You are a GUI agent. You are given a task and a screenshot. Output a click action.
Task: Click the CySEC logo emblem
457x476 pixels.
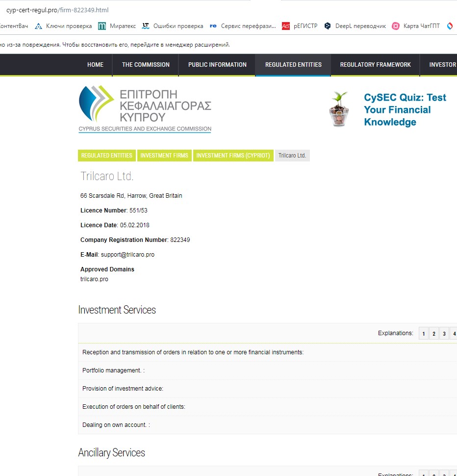click(96, 104)
